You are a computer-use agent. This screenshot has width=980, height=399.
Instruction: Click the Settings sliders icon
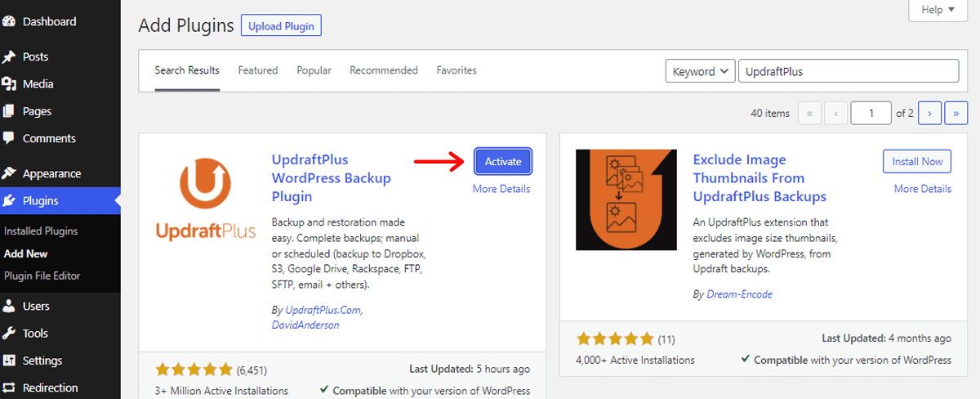pyautogui.click(x=9, y=361)
